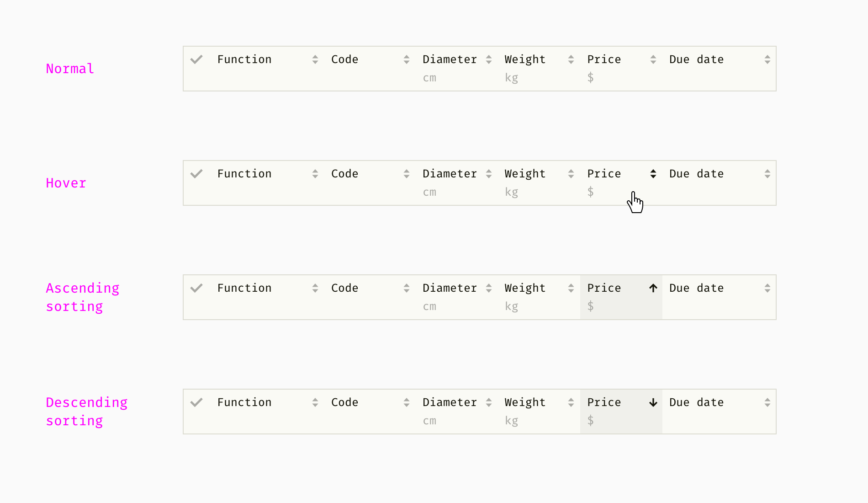Click the highlighted Price sort icon in Hover row
The width and height of the screenshot is (868, 503).
[653, 174]
